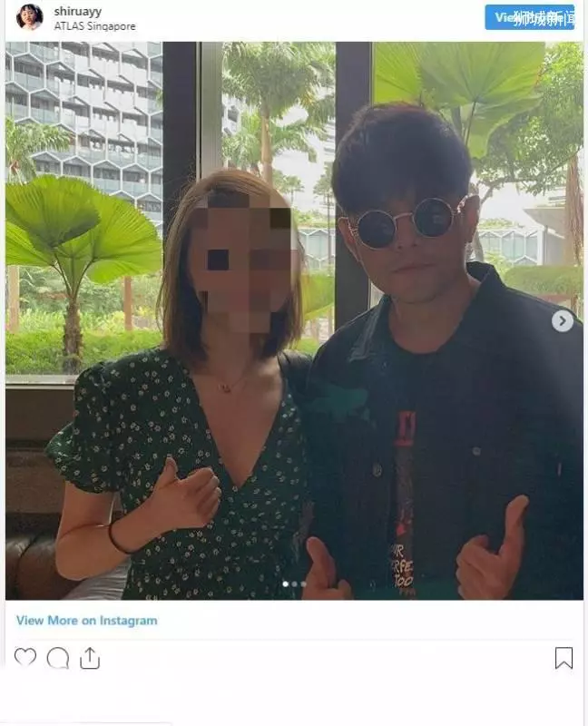Open shiruayy's profile avatar picture
This screenshot has height=726, width=588.
pos(29,17)
